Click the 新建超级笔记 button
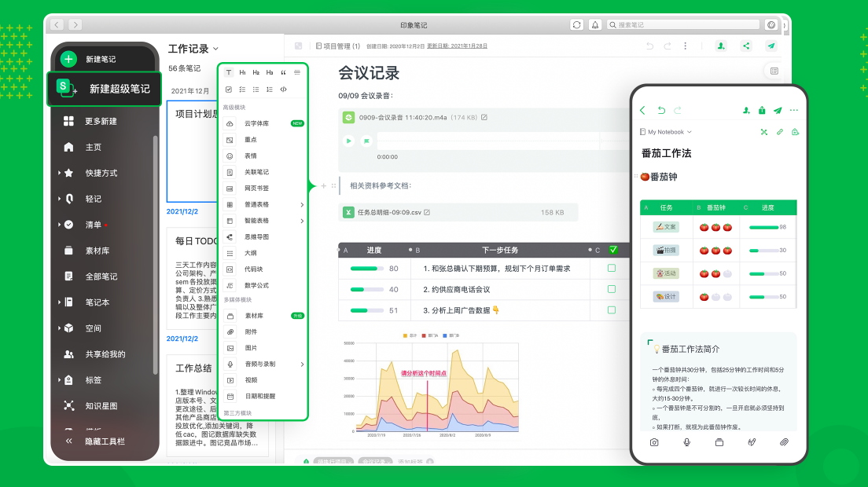This screenshot has height=487, width=868. (105, 89)
